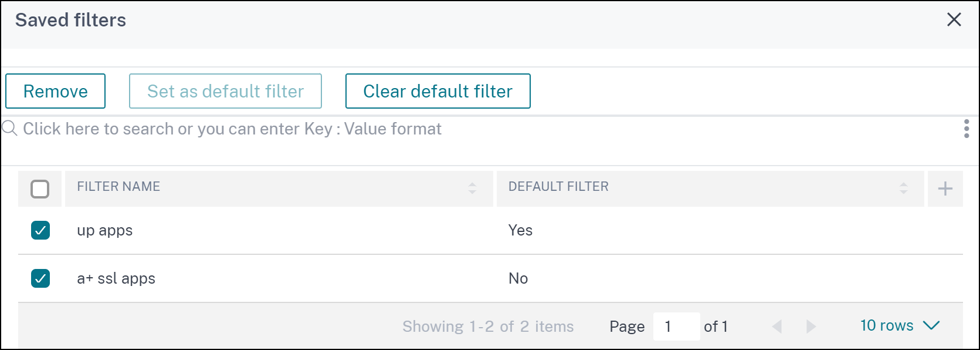This screenshot has width=980, height=350.
Task: Select the 'up apps' filter row name
Action: pyautogui.click(x=105, y=231)
